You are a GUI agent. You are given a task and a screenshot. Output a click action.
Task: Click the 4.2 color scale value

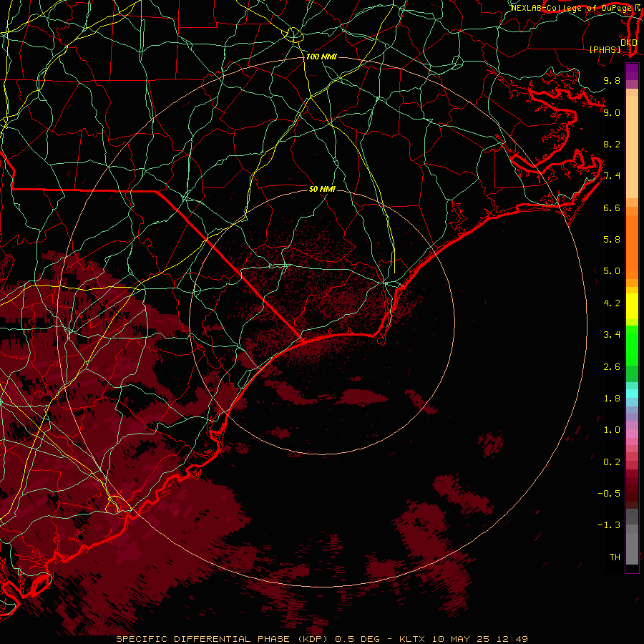pyautogui.click(x=612, y=303)
